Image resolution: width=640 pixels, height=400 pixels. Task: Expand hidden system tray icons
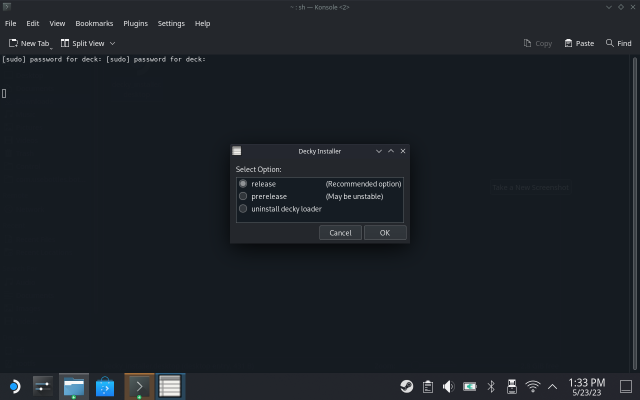(x=552, y=386)
